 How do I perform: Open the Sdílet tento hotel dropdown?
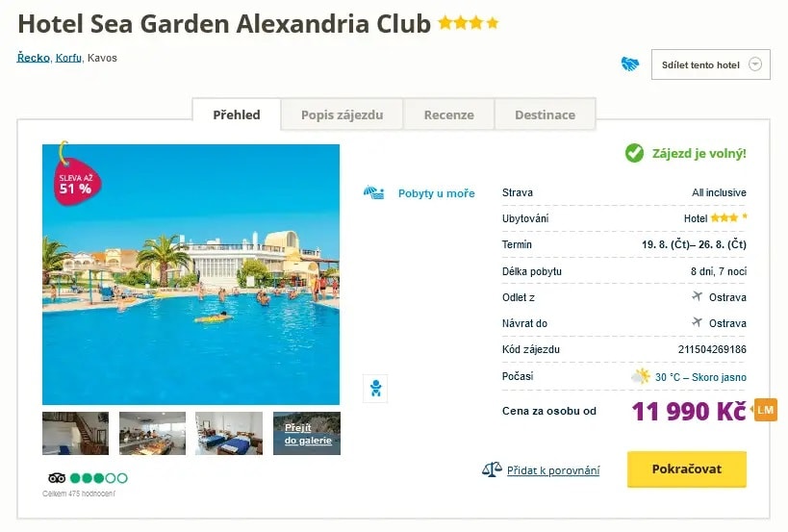[x=710, y=64]
